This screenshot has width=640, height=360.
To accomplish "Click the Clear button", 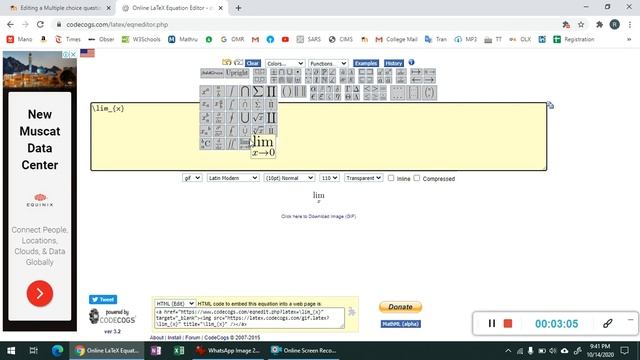I will [253, 63].
